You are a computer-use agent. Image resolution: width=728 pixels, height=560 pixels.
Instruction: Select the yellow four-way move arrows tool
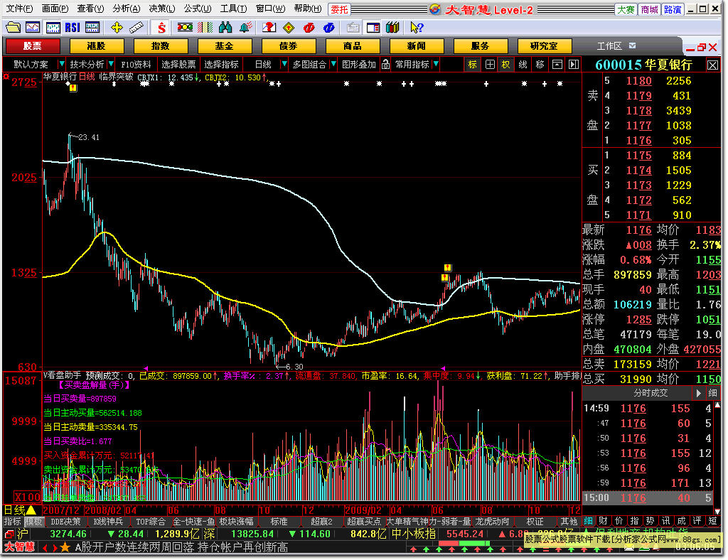click(116, 28)
